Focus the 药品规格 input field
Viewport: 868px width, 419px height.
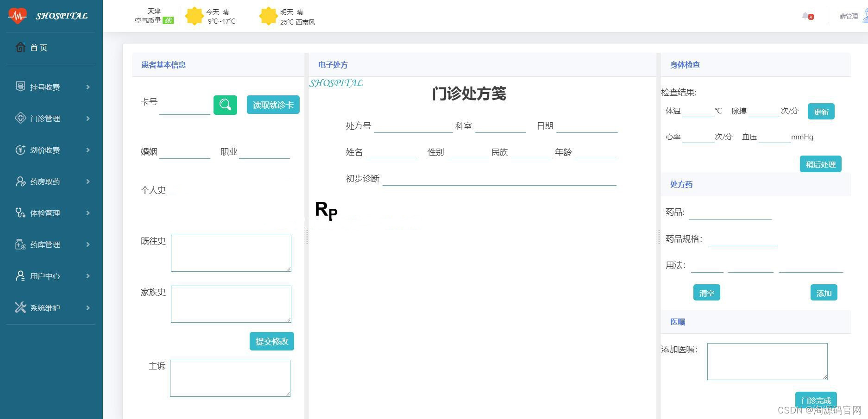click(x=743, y=239)
